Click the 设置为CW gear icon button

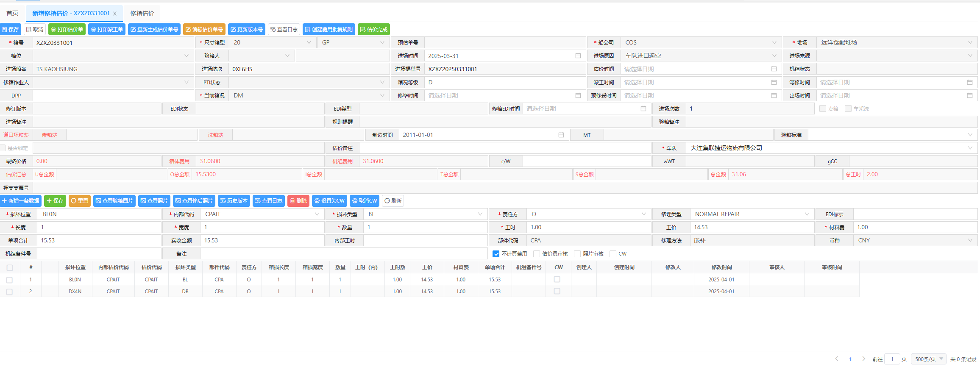tap(329, 201)
